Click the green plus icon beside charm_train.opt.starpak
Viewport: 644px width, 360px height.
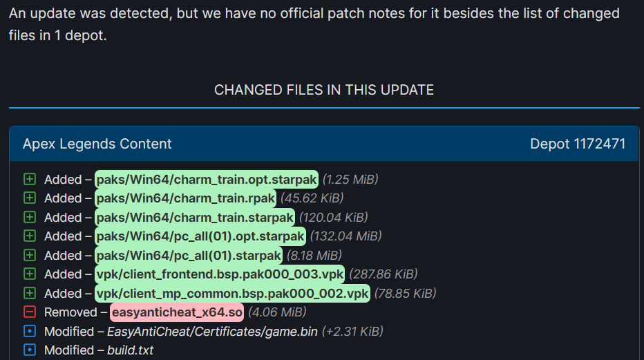click(29, 180)
